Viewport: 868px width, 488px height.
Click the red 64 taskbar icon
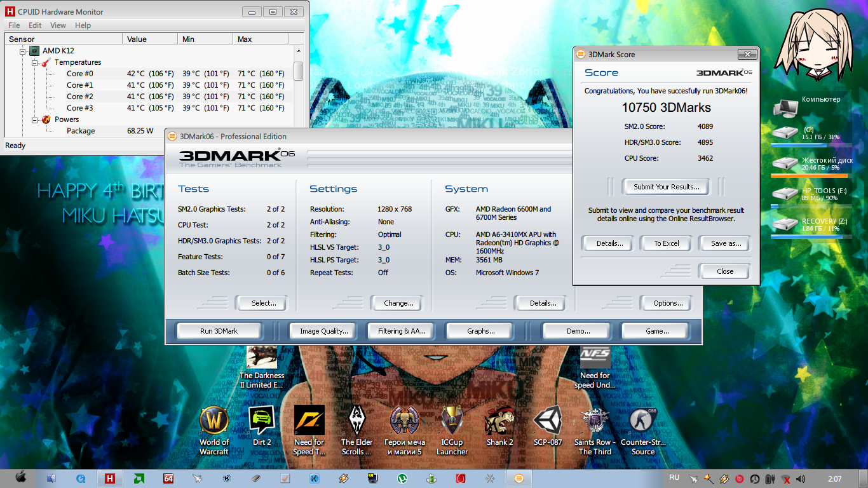[168, 478]
